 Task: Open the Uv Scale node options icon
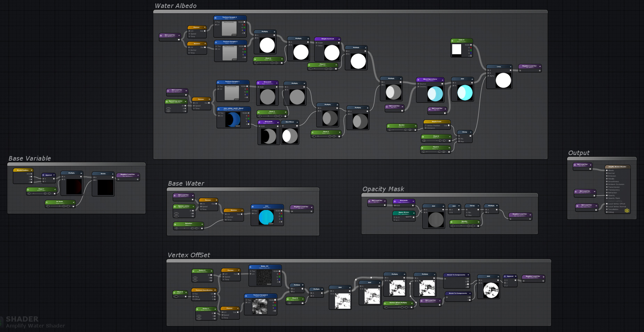point(47,202)
